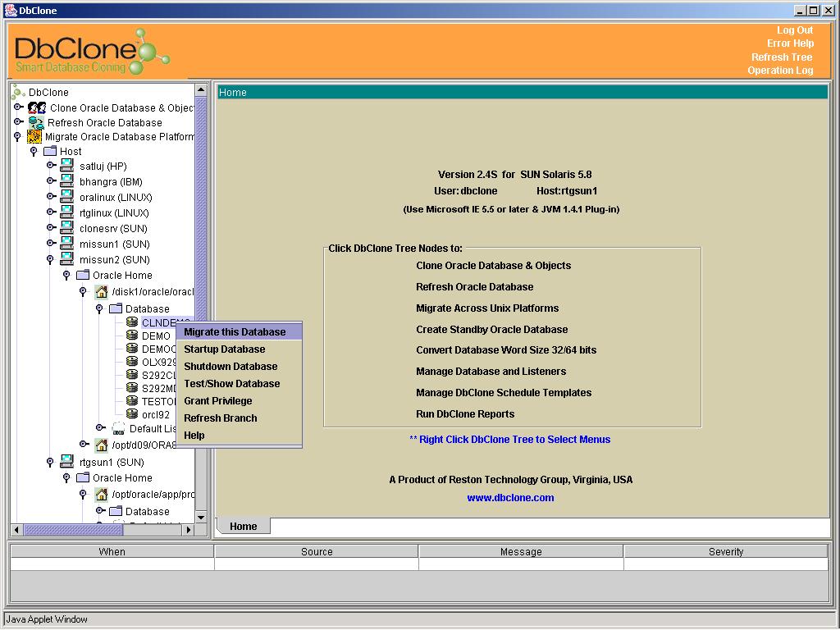Expand the satluj (HP) host node
The height and width of the screenshot is (630, 840).
(52, 165)
